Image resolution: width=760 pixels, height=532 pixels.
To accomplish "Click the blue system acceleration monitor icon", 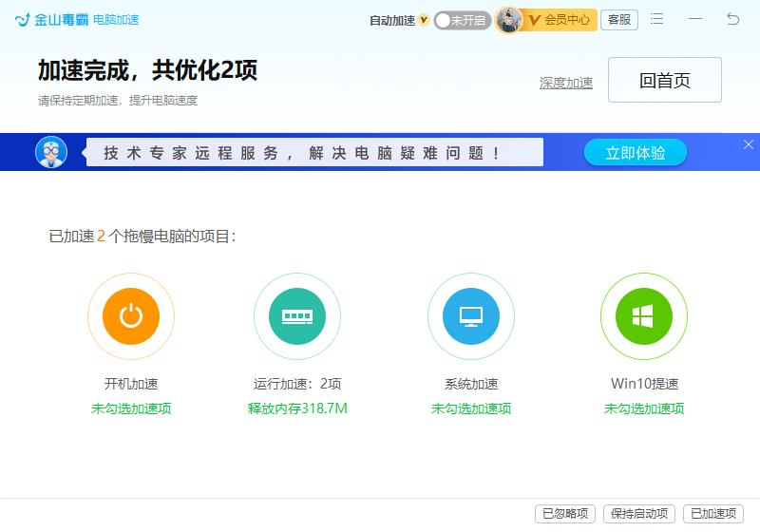I will tap(470, 316).
